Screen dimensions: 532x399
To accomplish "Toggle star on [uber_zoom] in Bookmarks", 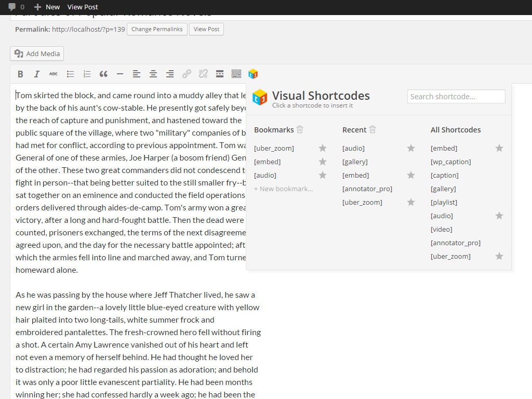I will [323, 148].
